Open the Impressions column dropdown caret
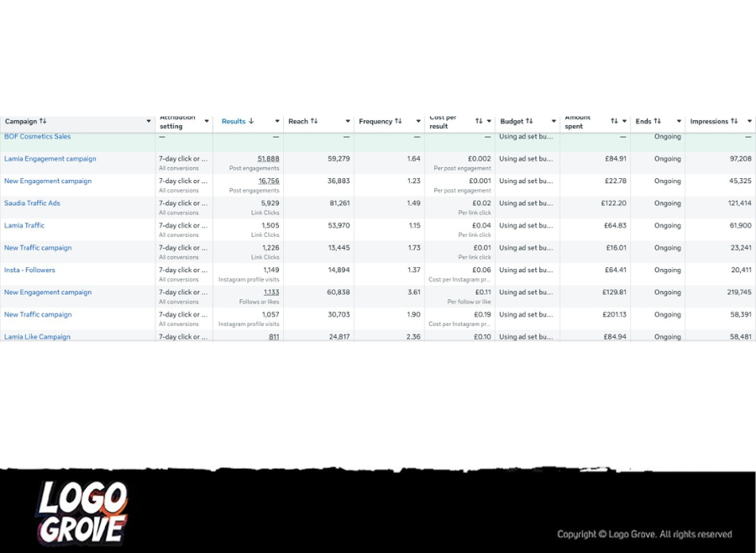 pyautogui.click(x=750, y=121)
